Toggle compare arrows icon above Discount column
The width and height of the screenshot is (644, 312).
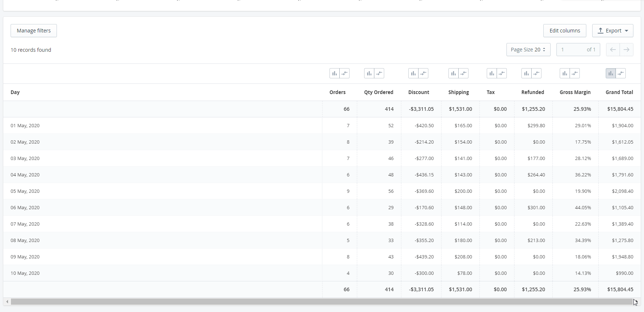click(x=423, y=73)
